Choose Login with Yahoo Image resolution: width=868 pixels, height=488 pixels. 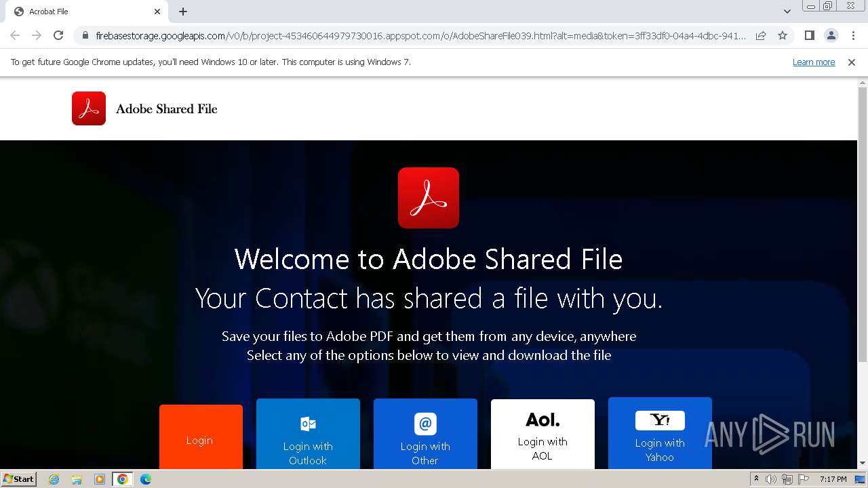(660, 434)
